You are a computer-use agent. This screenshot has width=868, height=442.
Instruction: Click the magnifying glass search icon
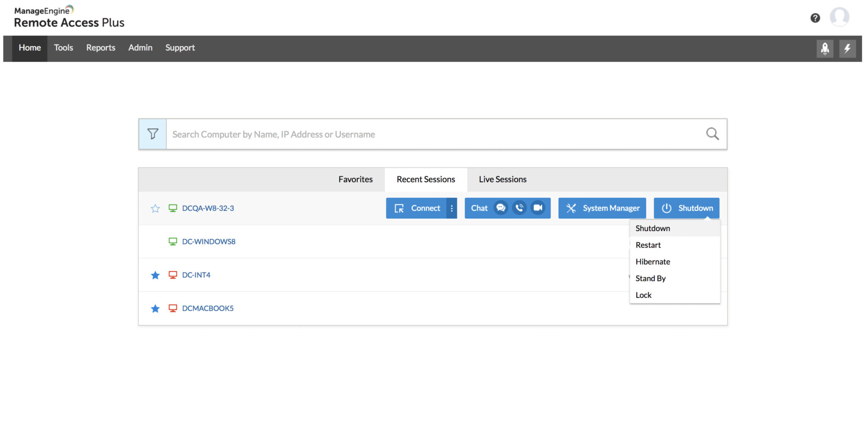click(x=712, y=134)
